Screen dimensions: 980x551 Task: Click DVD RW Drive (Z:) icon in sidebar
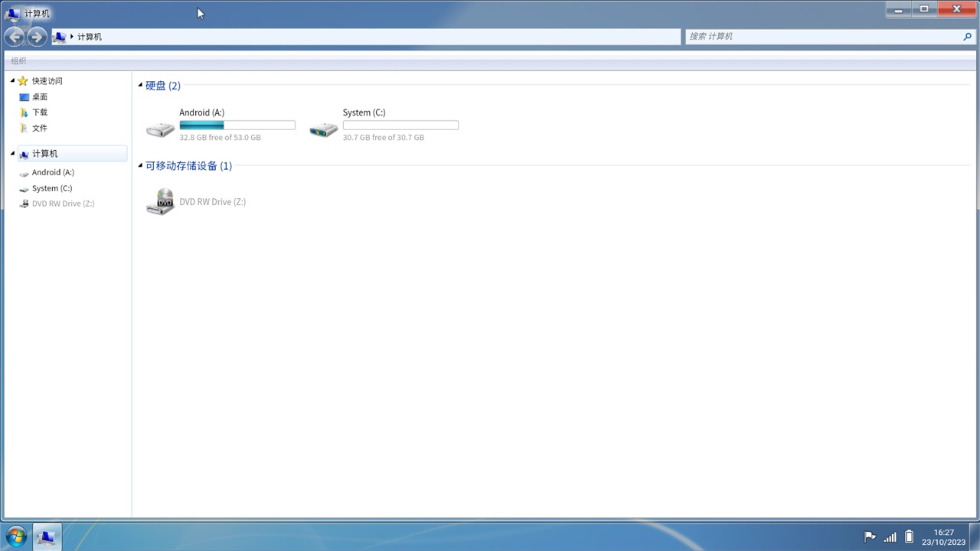(x=24, y=204)
